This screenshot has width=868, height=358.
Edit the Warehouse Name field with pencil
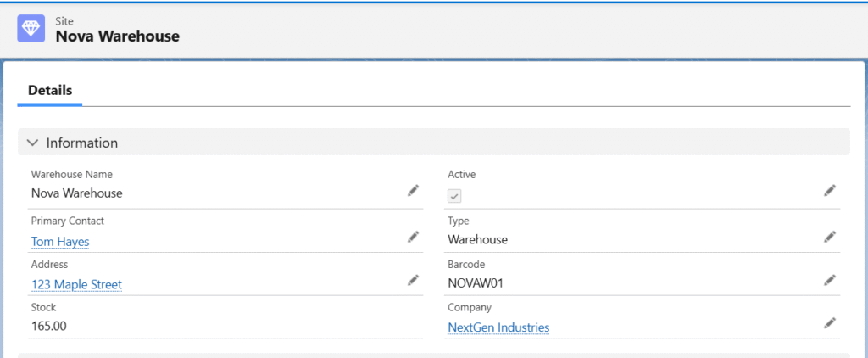(413, 191)
